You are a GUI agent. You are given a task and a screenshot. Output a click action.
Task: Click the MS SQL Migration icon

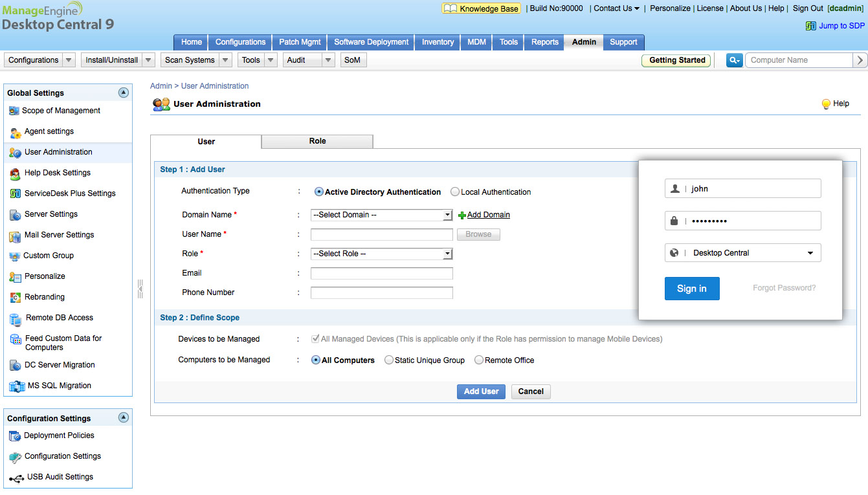(x=17, y=386)
